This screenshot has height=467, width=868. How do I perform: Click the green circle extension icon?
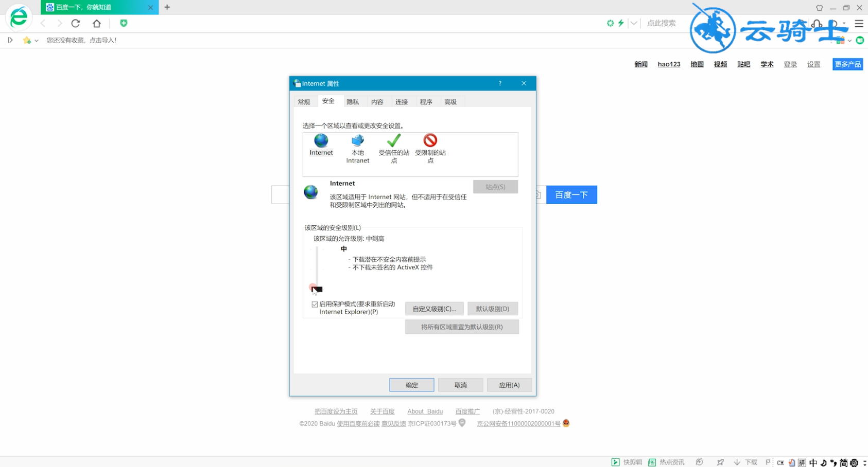(860, 40)
